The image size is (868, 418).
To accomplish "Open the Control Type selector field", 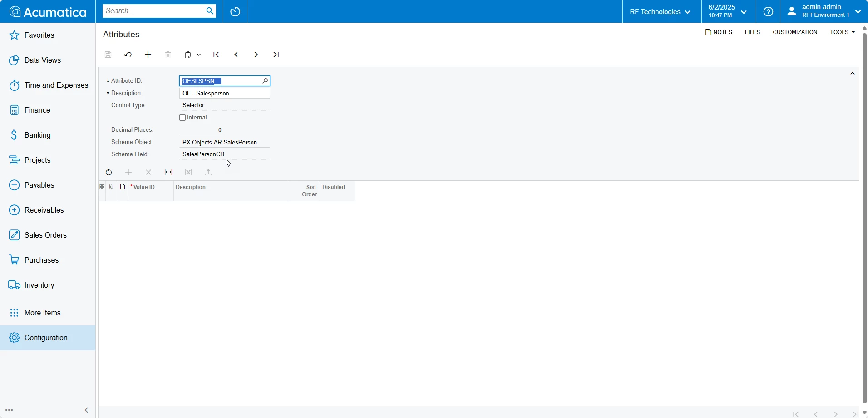I will pyautogui.click(x=225, y=105).
